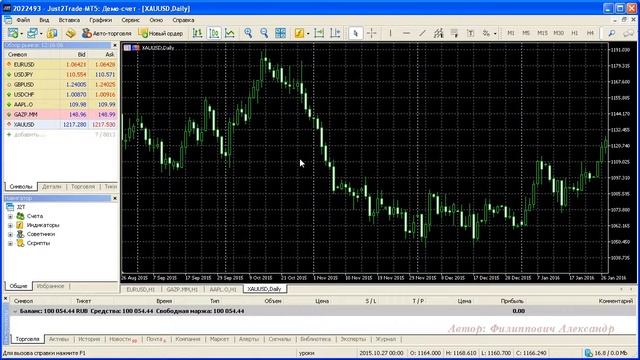Viewport: 640px width, 360px height.
Task: Toggle chart auto scroll icon
Action: tap(319, 33)
